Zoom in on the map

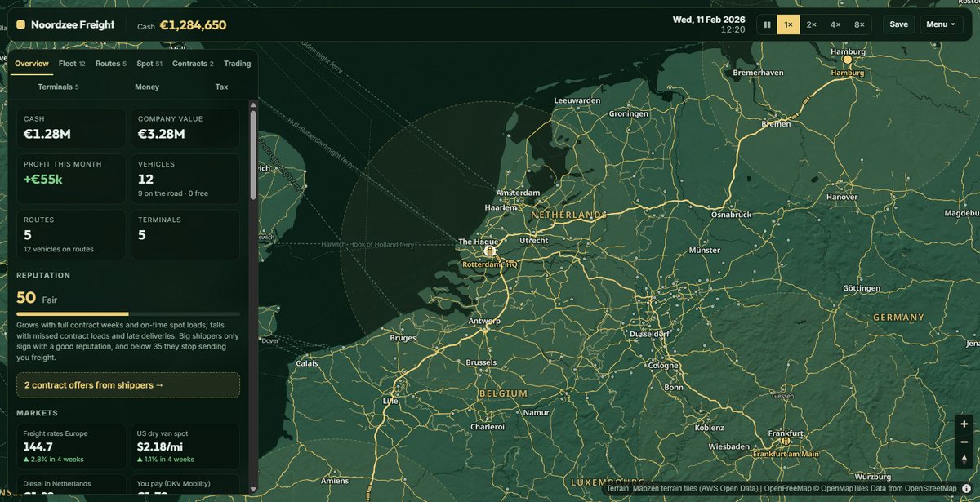tap(964, 424)
